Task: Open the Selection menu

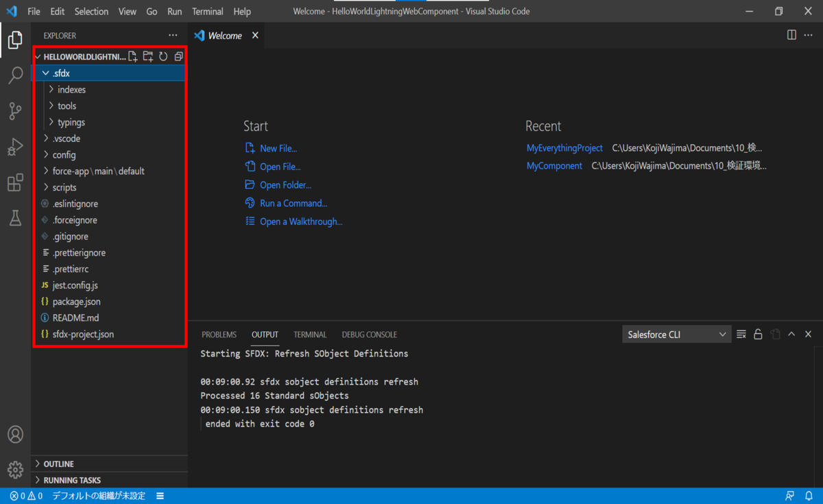Action: pyautogui.click(x=91, y=11)
